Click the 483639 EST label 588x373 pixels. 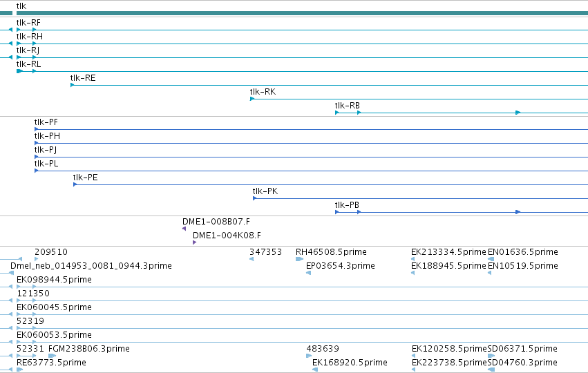point(323,349)
